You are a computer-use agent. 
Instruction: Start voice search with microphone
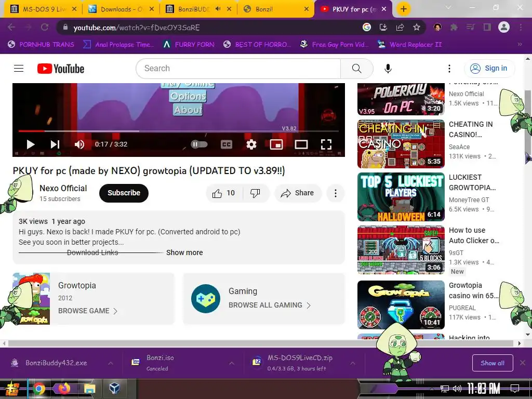(x=388, y=69)
